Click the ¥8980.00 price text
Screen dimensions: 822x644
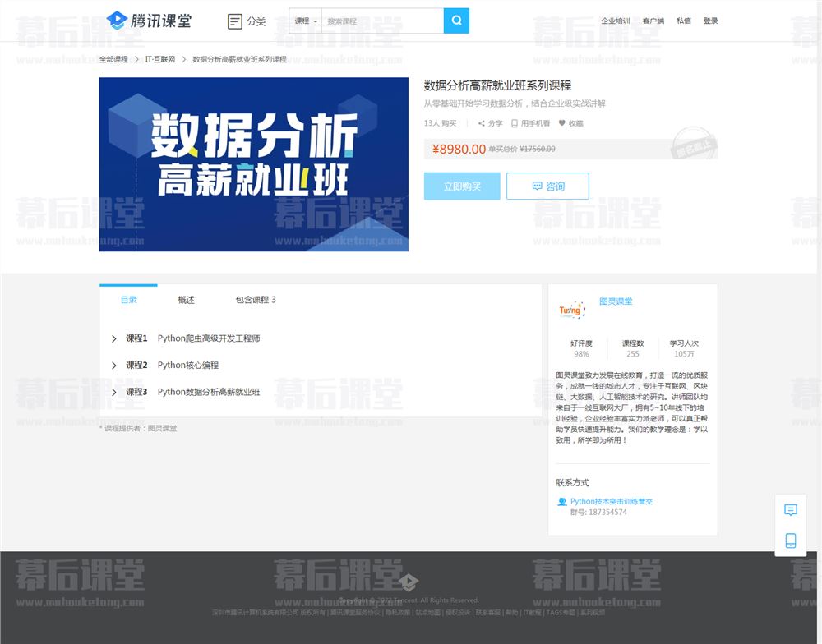459,149
